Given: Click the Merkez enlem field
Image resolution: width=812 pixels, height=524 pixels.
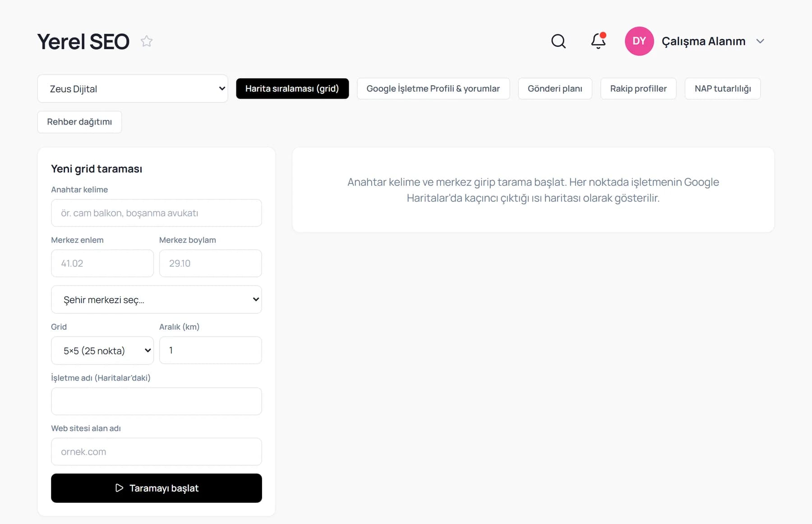Looking at the screenshot, I should (x=102, y=263).
